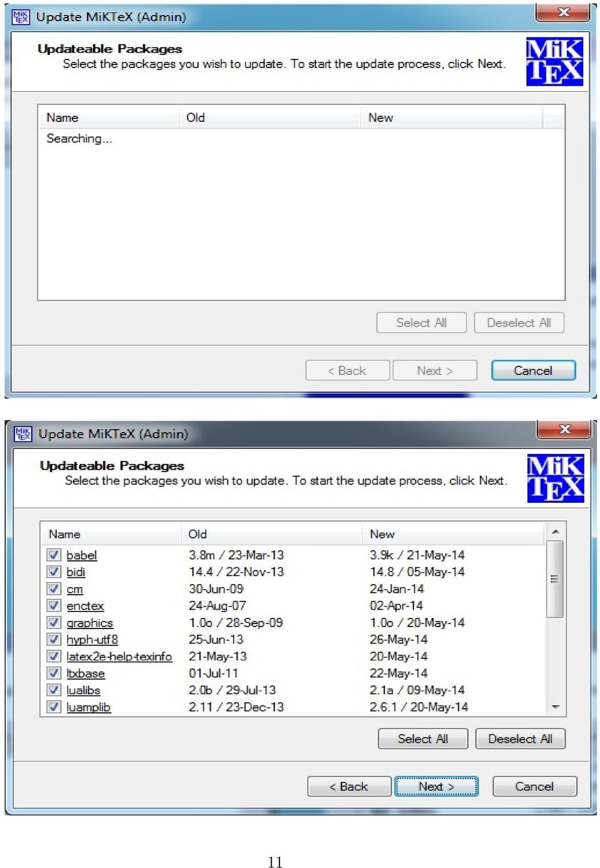Click Cancel in the lower window
This screenshot has height=868, width=600.
pyautogui.click(x=534, y=786)
